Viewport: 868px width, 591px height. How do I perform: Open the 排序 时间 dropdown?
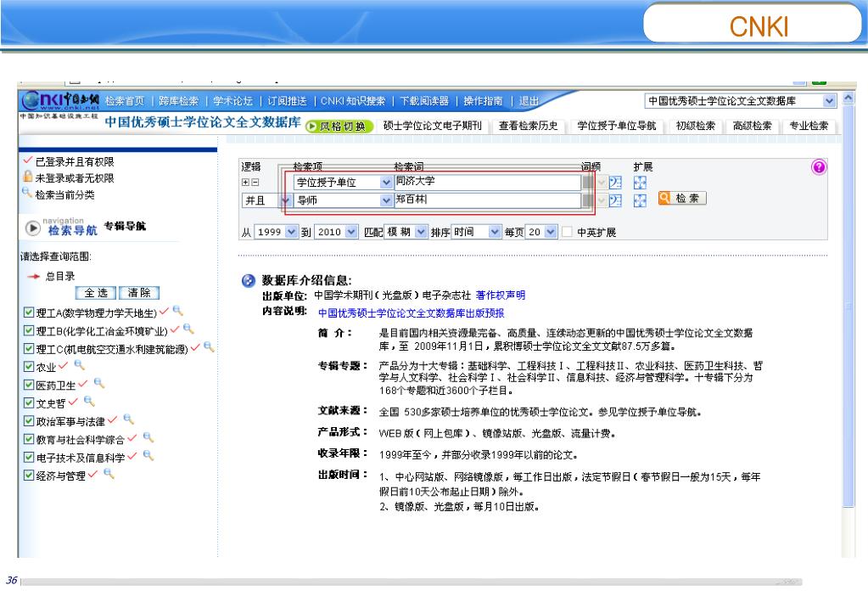[495, 232]
